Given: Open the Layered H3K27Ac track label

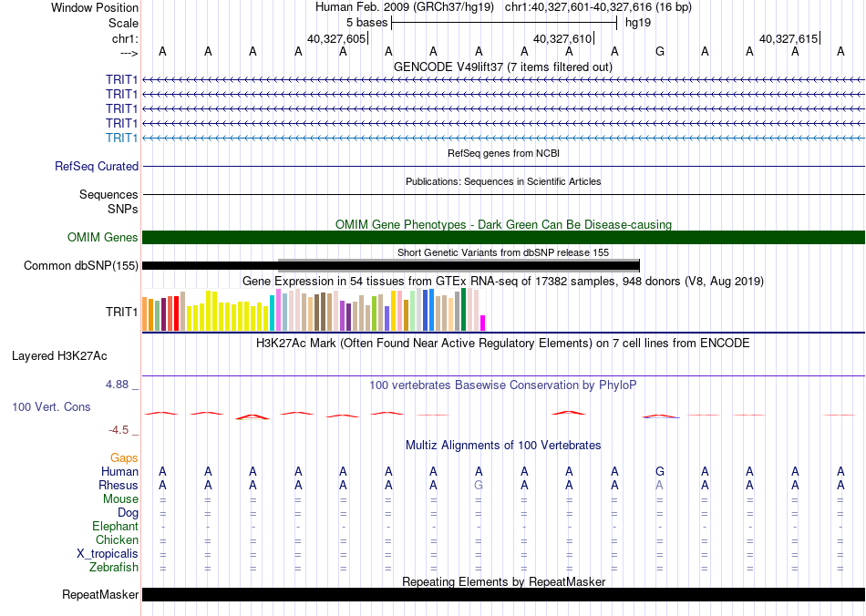Looking at the screenshot, I should (58, 355).
